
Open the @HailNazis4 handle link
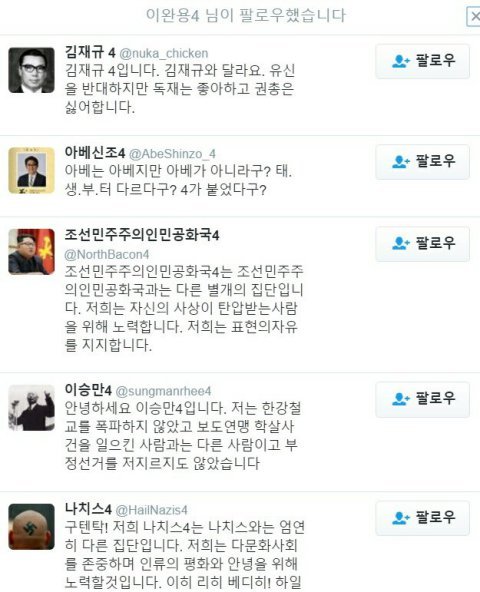coord(151,510)
